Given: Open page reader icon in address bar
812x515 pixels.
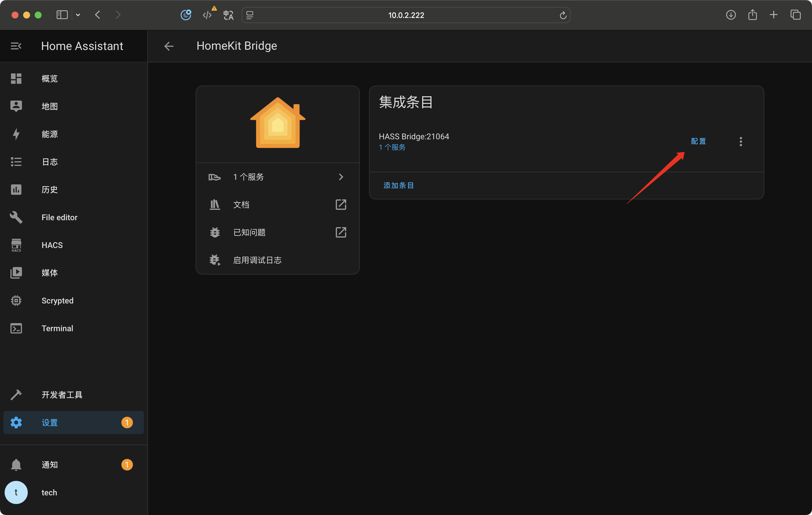Looking at the screenshot, I should [250, 15].
